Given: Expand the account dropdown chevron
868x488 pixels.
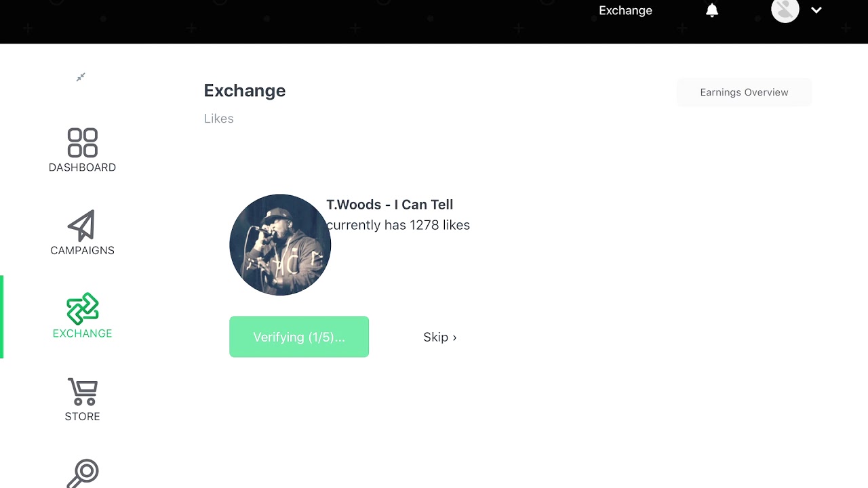Looking at the screenshot, I should [816, 10].
